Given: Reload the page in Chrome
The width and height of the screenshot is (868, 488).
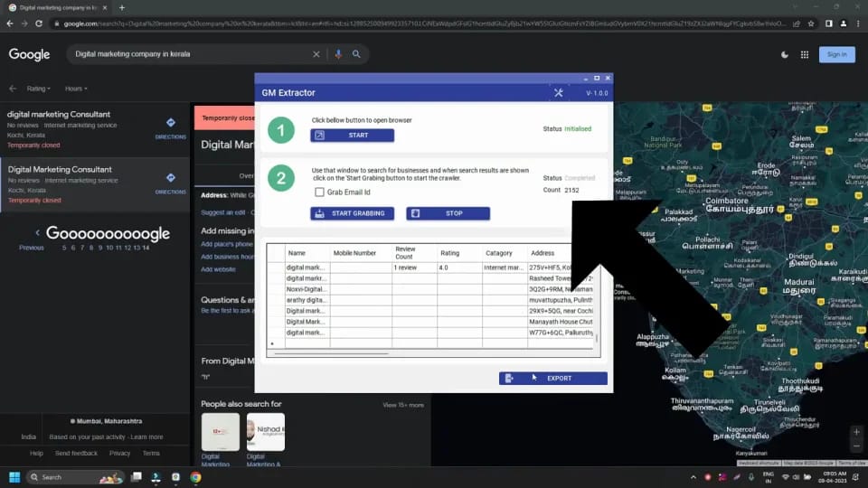Looking at the screenshot, I should 39,23.
